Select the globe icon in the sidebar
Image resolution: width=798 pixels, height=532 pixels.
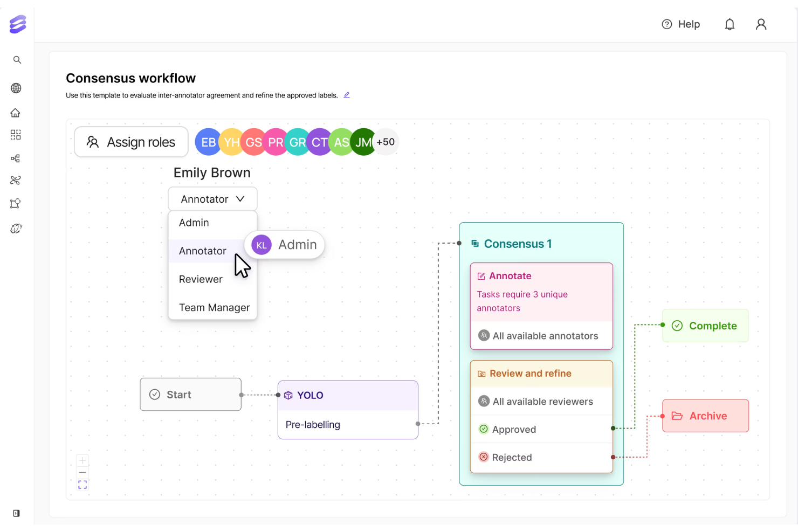pyautogui.click(x=16, y=88)
